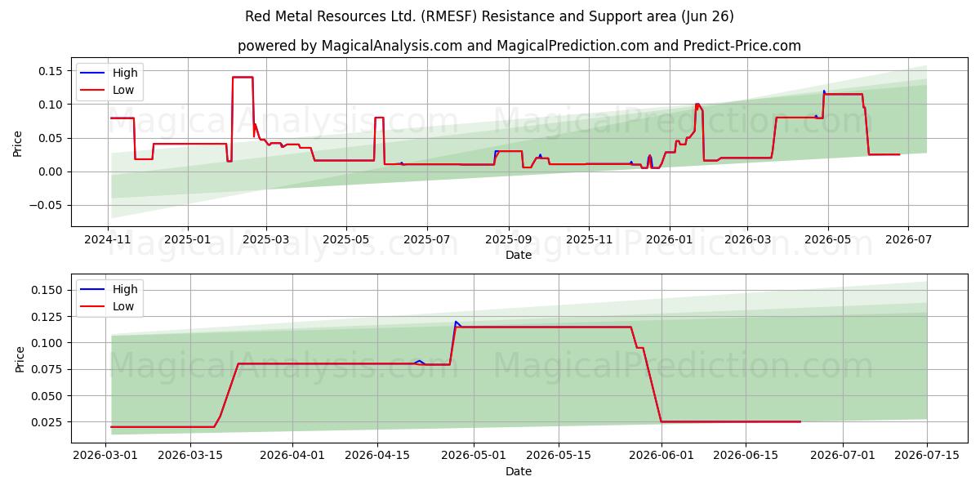Viewport: 980px width, 490px height.
Task: Click the top chart 'Price' axis label
Action: point(18,144)
